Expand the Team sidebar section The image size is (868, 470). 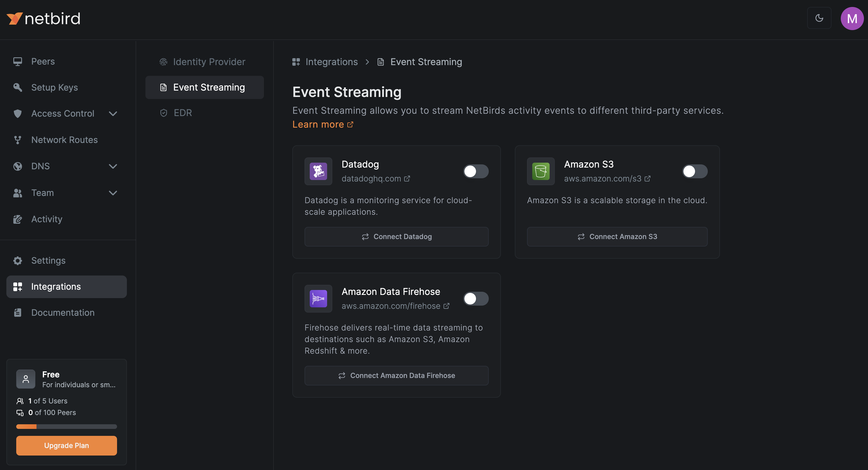click(113, 193)
